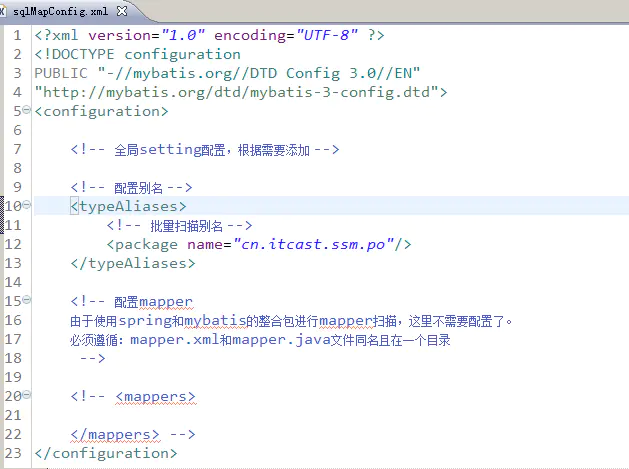Click the PUBLIC mybatis DTD identifier line
The height and width of the screenshot is (469, 629).
coord(227,73)
